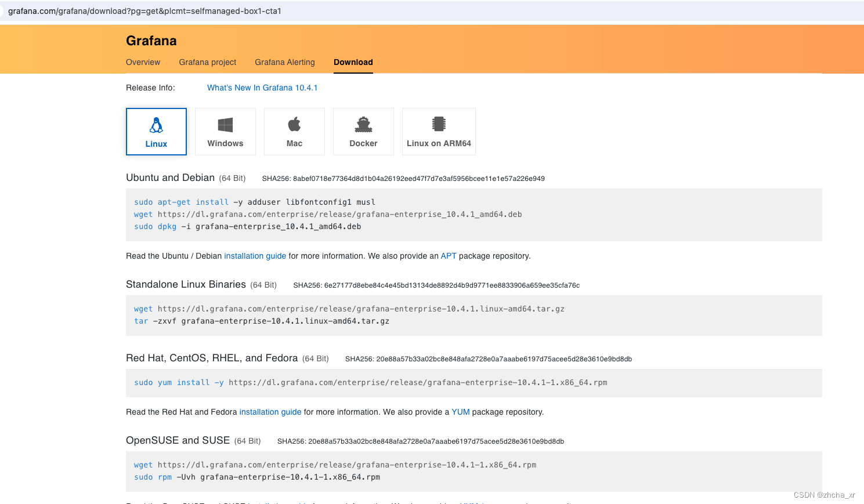The width and height of the screenshot is (864, 504).
Task: Click the wget linux-amd64.tar.gz command
Action: (x=349, y=309)
